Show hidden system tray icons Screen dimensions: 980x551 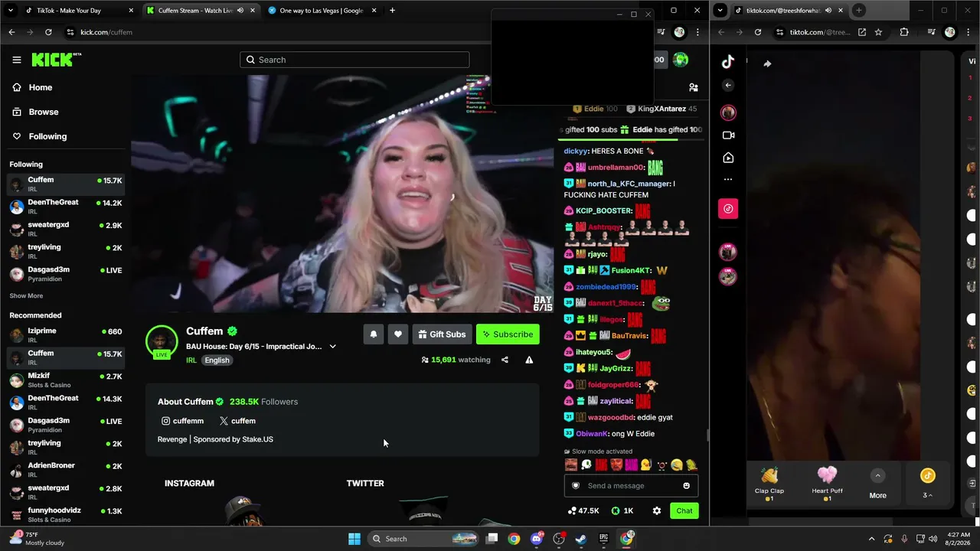point(871,539)
